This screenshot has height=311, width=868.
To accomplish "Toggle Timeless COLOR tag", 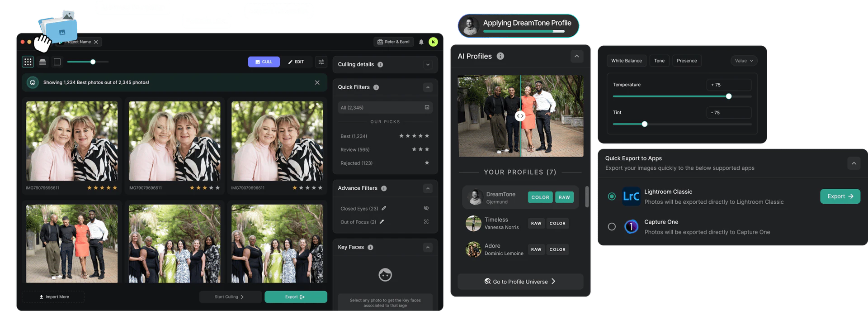I will coord(557,223).
